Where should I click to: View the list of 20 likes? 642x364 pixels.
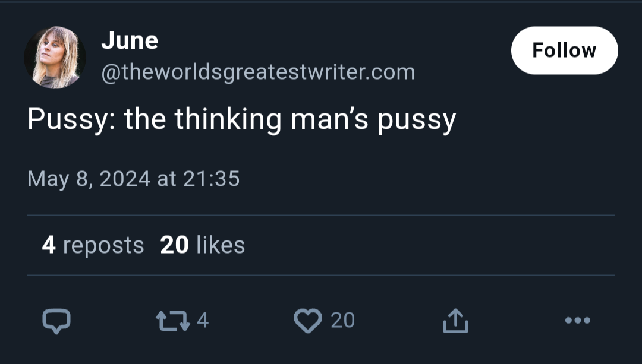pos(203,245)
